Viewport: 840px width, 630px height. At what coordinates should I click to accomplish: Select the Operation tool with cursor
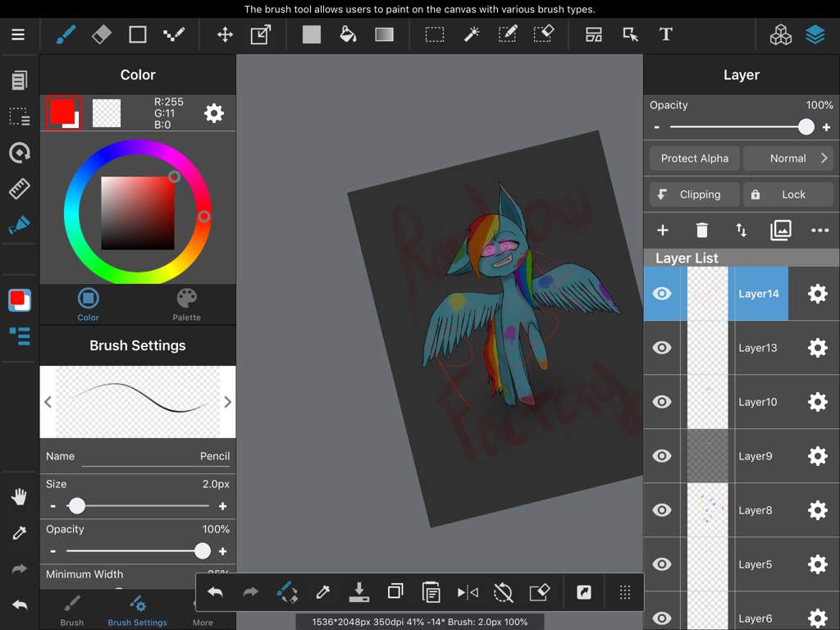pyautogui.click(x=630, y=34)
